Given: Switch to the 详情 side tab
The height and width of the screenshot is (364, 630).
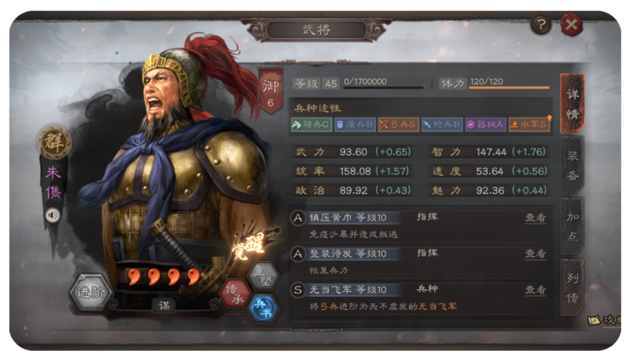Looking at the screenshot, I should click(572, 104).
